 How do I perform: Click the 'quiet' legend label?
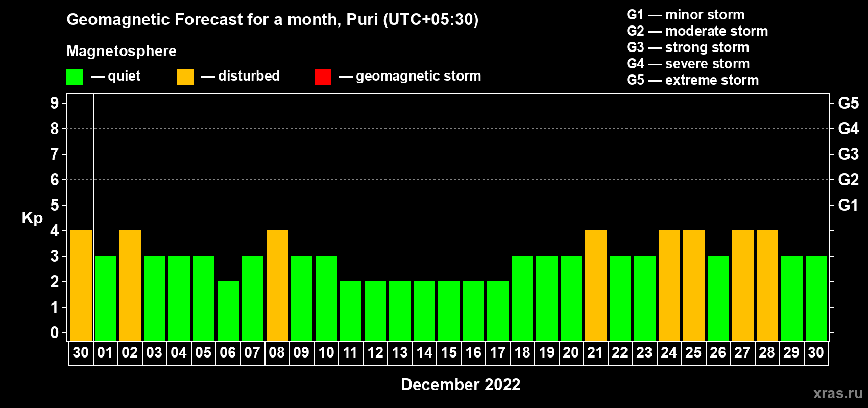coord(124,76)
